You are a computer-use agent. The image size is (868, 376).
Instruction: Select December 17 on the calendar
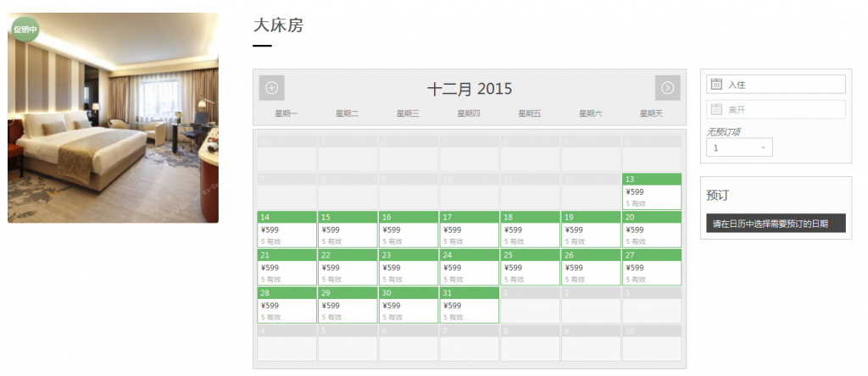tap(470, 229)
